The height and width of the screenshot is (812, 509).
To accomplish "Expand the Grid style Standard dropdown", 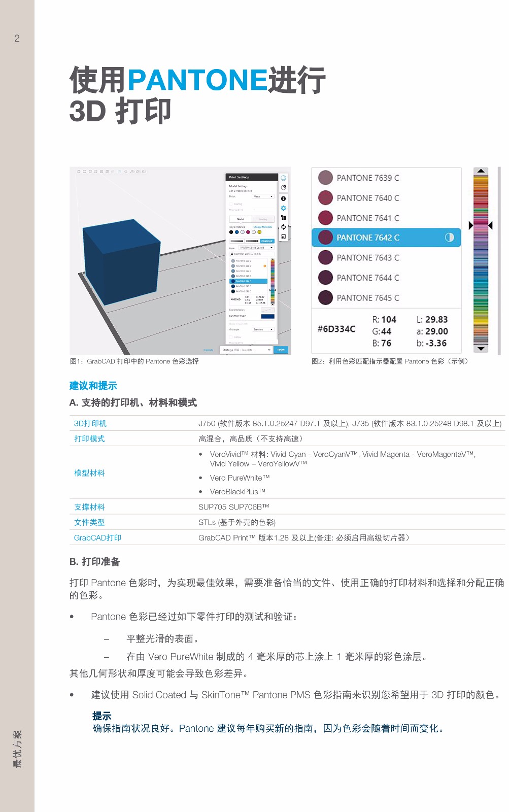I will (263, 329).
